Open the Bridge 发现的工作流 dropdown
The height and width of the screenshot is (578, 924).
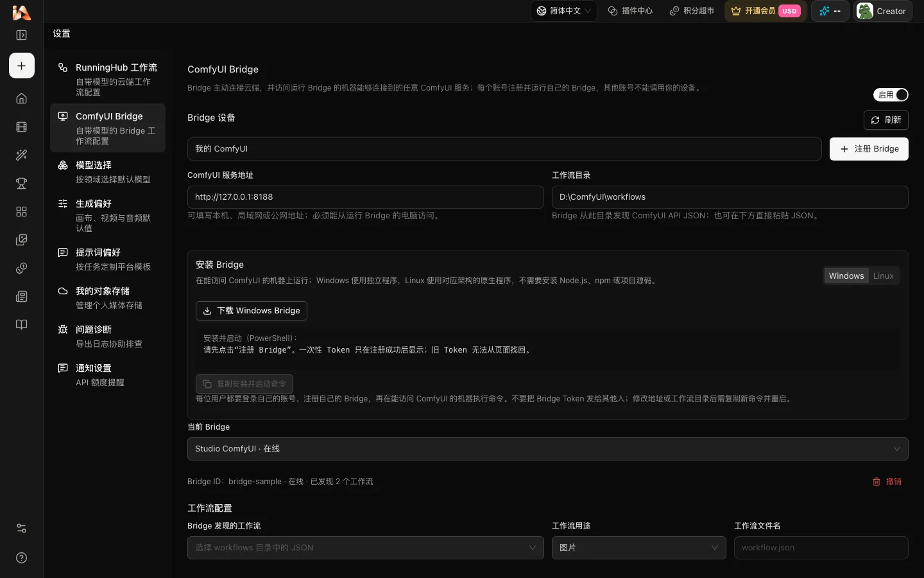365,548
